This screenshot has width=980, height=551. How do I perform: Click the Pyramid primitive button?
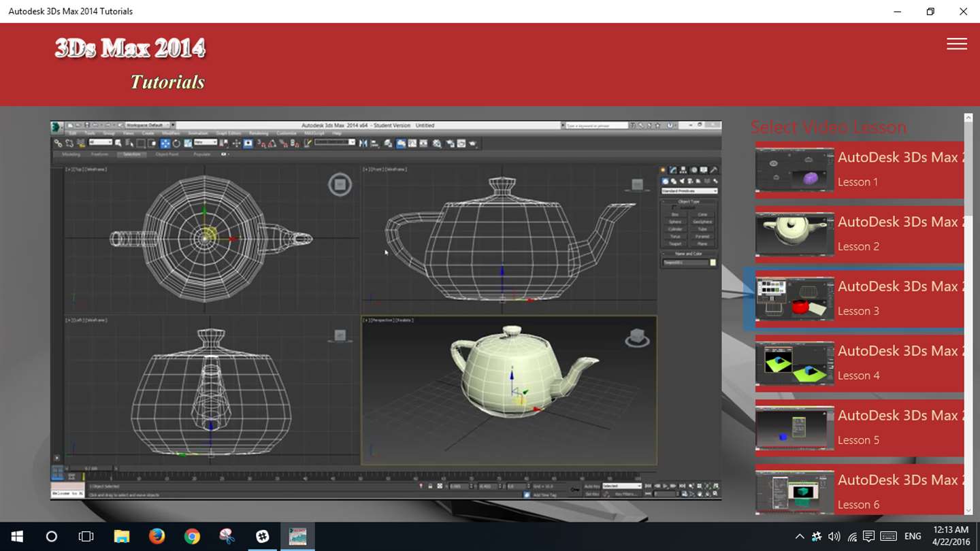(x=702, y=236)
